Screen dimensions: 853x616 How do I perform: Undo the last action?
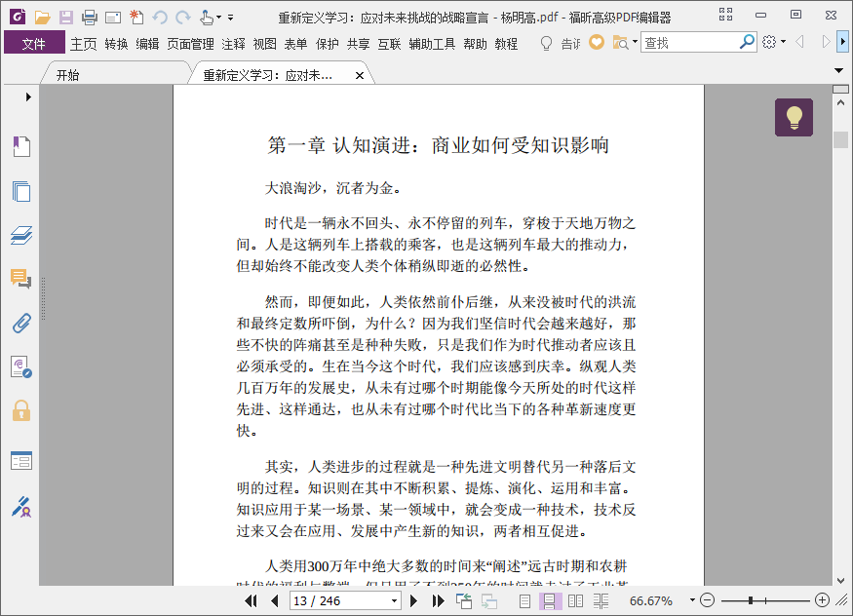[x=160, y=18]
